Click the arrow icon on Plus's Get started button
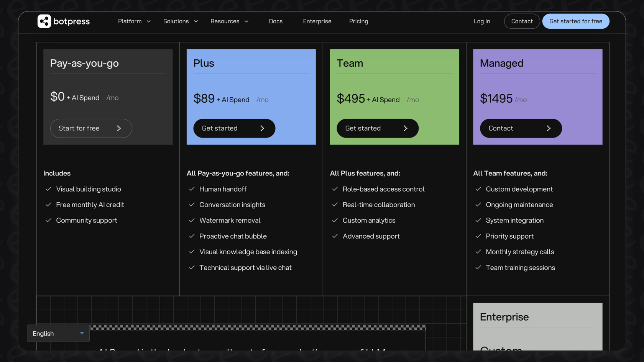Screen dimensions: 644x362 262,128
